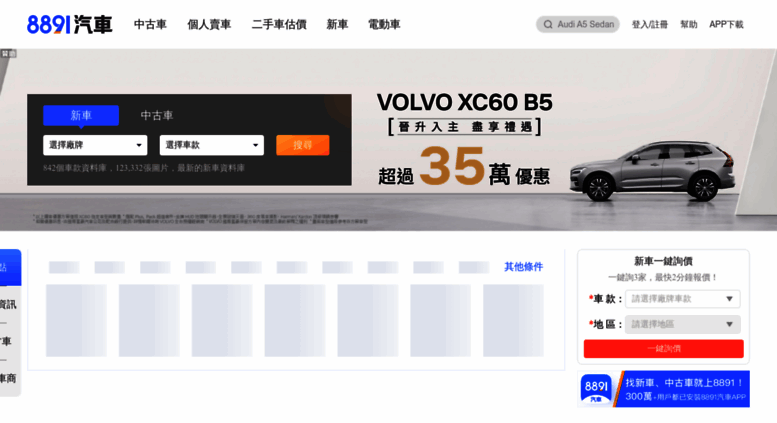Screen dimensions: 777x423
Task: Click the 登入/註冊 link
Action: tap(650, 24)
